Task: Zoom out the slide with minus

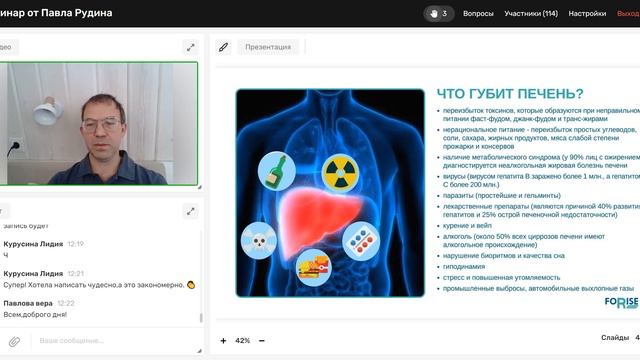Action: point(262,340)
